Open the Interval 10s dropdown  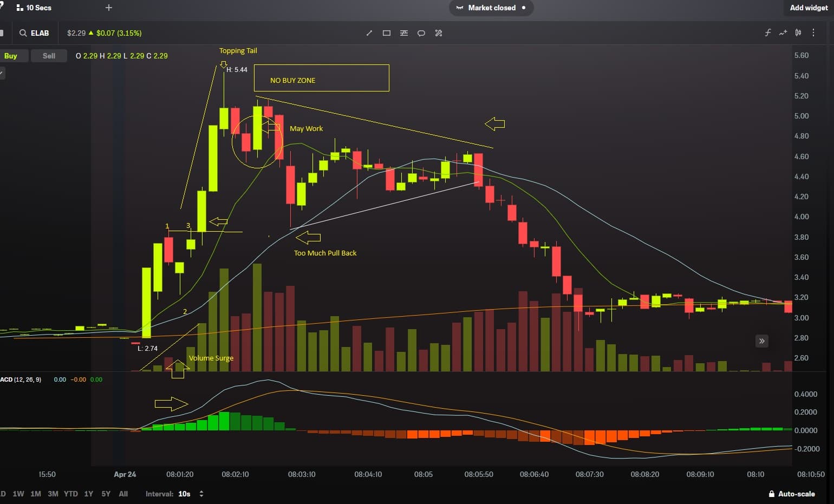(x=174, y=494)
